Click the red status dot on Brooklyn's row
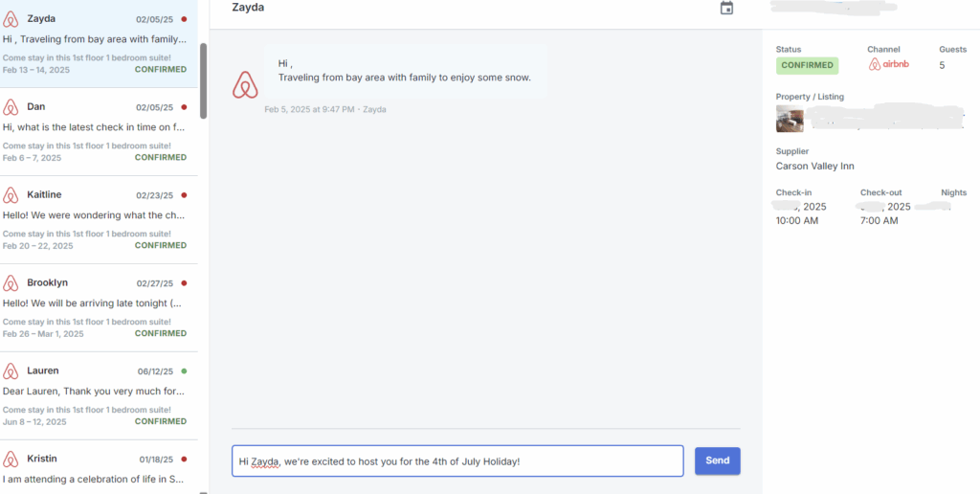The height and width of the screenshot is (494, 980). [x=184, y=283]
